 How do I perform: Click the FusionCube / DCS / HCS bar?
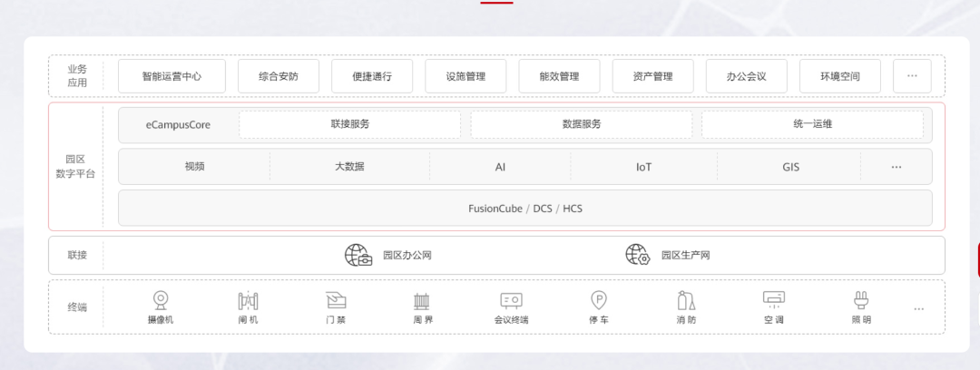click(x=524, y=208)
